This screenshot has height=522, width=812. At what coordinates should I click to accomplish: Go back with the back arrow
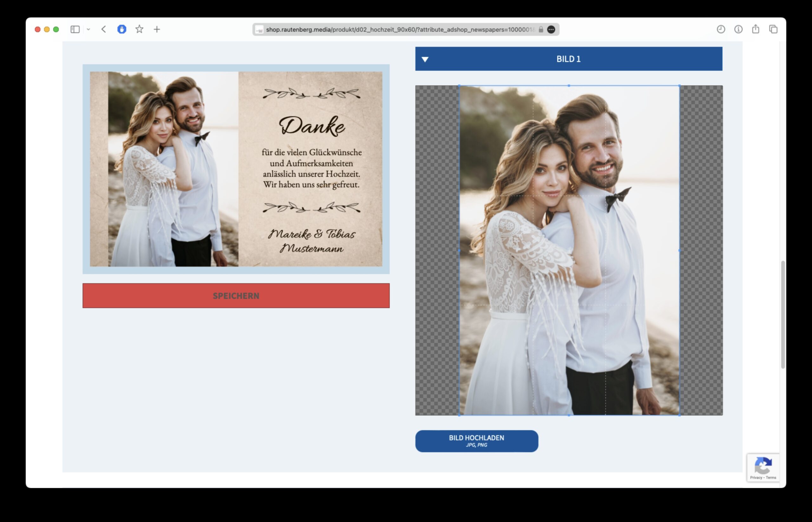[104, 30]
